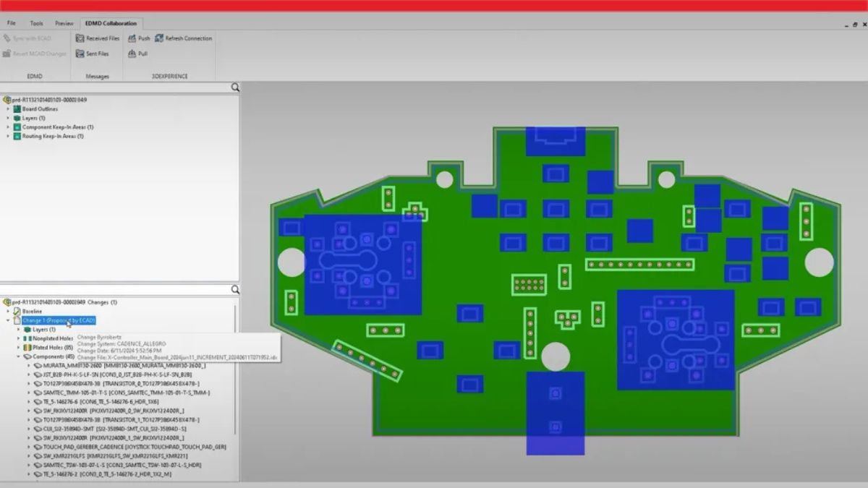Image resolution: width=868 pixels, height=488 pixels.
Task: Expand the Routing Keep-In Areas node
Action: (9, 136)
